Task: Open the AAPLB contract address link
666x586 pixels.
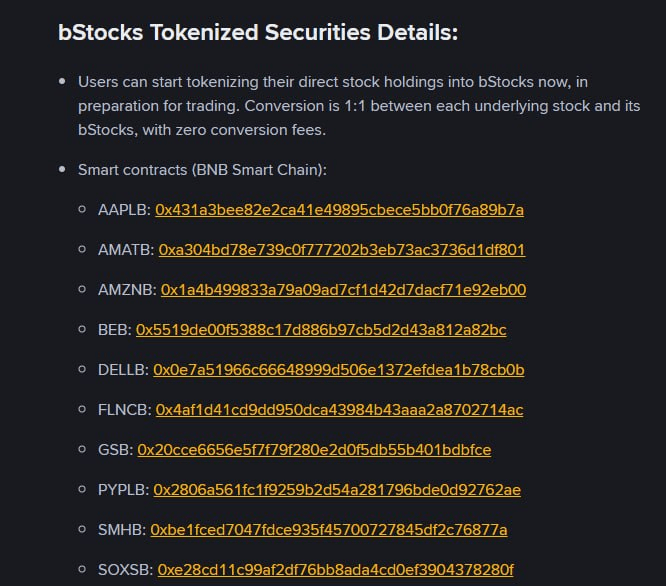Action: point(339,210)
